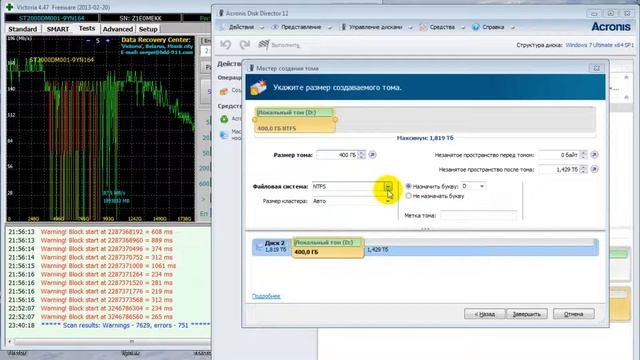Open the Справка menu
The width and height of the screenshot is (640, 360).
493,27
